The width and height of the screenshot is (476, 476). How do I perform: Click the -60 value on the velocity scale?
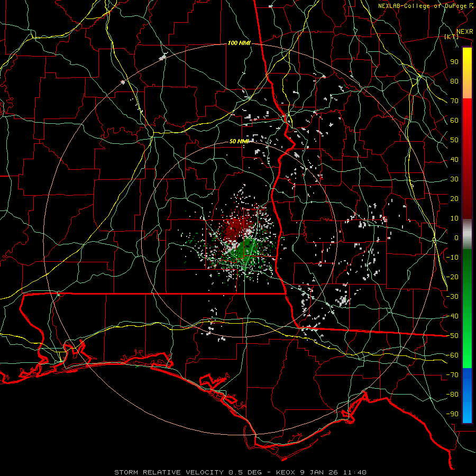point(452,355)
